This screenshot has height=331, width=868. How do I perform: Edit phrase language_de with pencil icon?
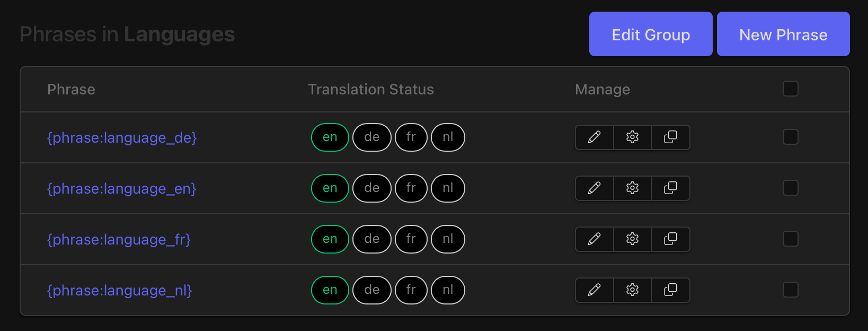595,137
